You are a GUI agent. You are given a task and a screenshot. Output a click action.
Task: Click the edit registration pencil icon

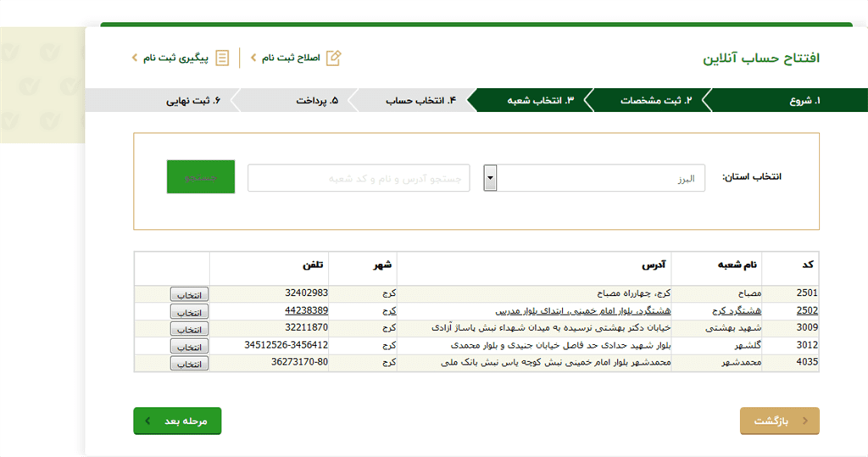[x=334, y=58]
